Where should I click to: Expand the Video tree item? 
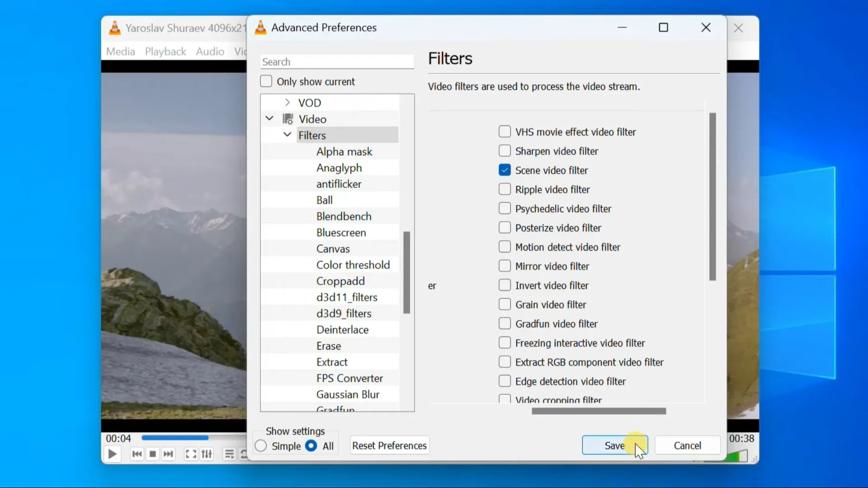[x=269, y=118]
